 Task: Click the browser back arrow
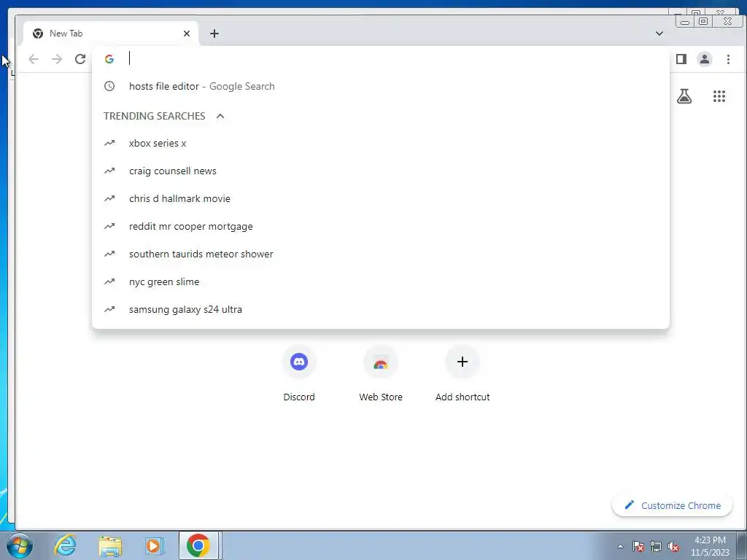point(34,59)
